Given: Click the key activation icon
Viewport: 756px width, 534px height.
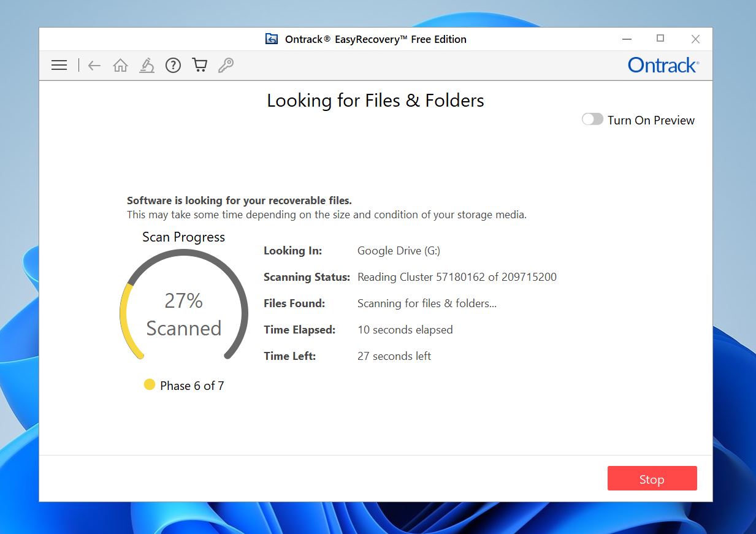Looking at the screenshot, I should tap(226, 65).
